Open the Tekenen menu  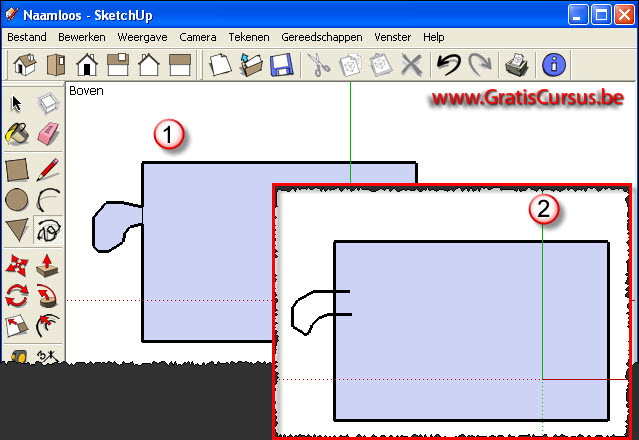[249, 37]
